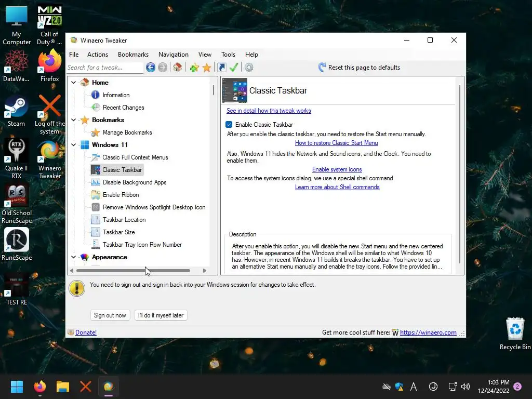Click the right panel vertical scrollbar
The image size is (532, 399).
(460, 174)
